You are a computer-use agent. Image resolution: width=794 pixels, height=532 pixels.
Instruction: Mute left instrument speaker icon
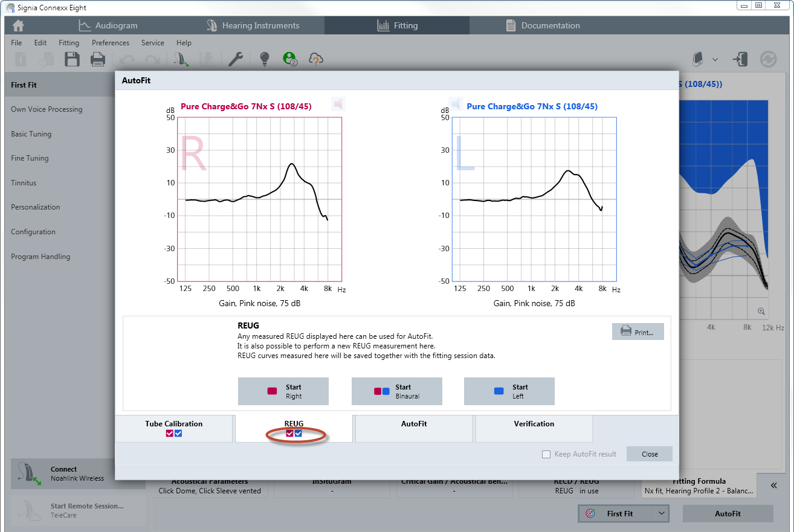(x=455, y=104)
